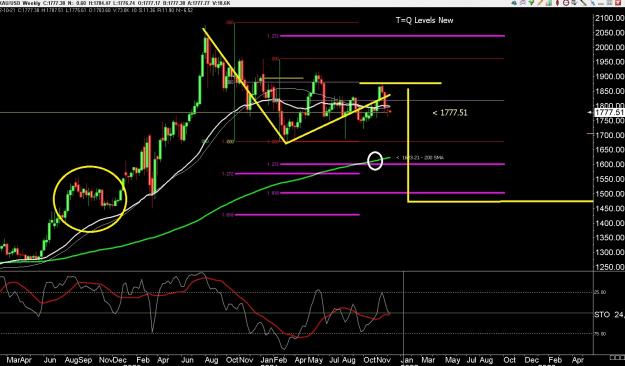
Task: Click the 1950.00 price axis label
Action: click(x=609, y=62)
